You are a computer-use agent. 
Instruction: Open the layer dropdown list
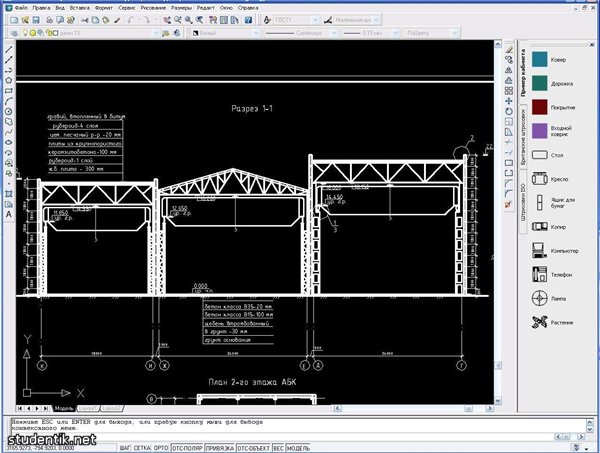tap(156, 33)
